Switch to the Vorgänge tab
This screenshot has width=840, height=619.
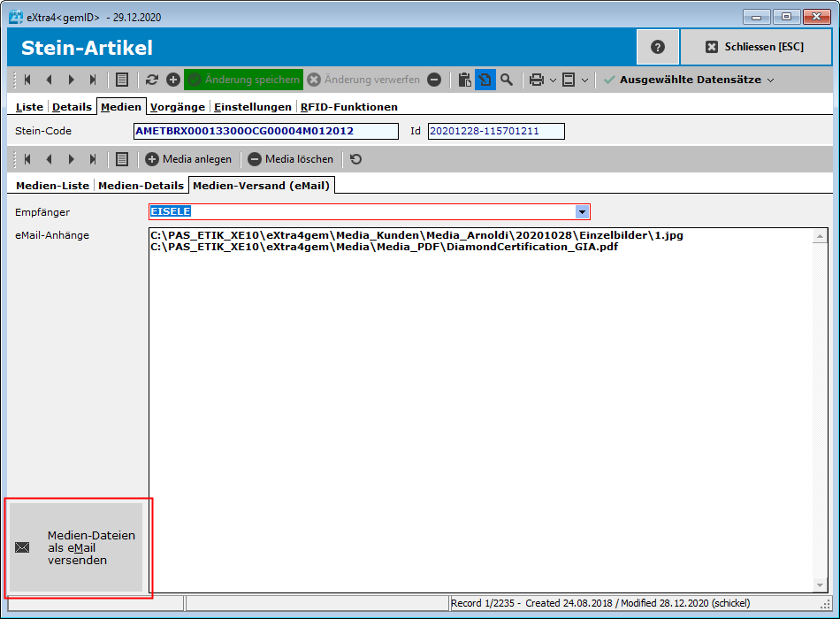tap(177, 107)
